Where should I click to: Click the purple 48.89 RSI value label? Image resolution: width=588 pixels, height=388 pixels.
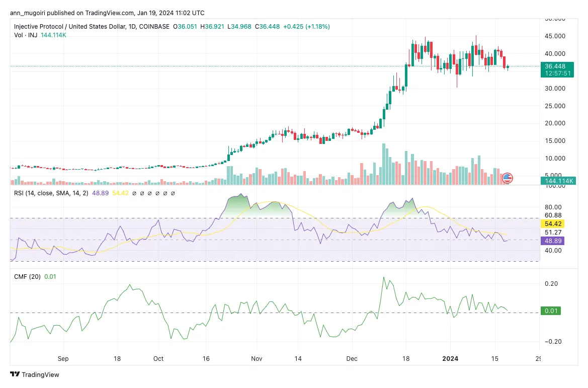click(x=552, y=241)
